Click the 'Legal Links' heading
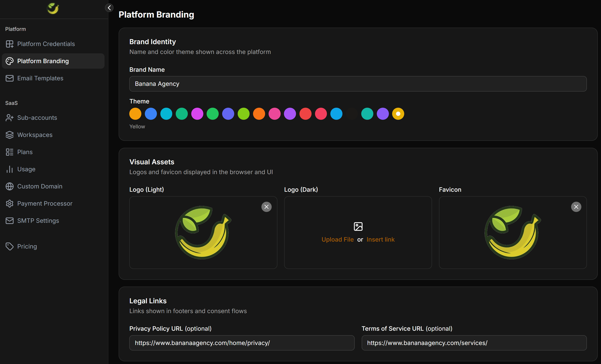 pyautogui.click(x=148, y=301)
